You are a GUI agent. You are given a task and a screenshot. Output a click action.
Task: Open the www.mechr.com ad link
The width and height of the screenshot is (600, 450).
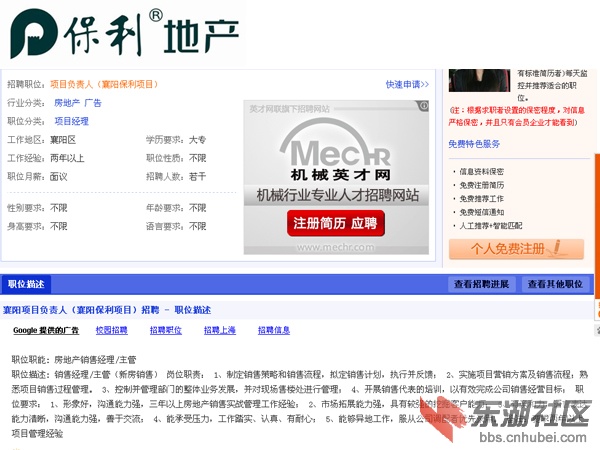tap(336, 247)
